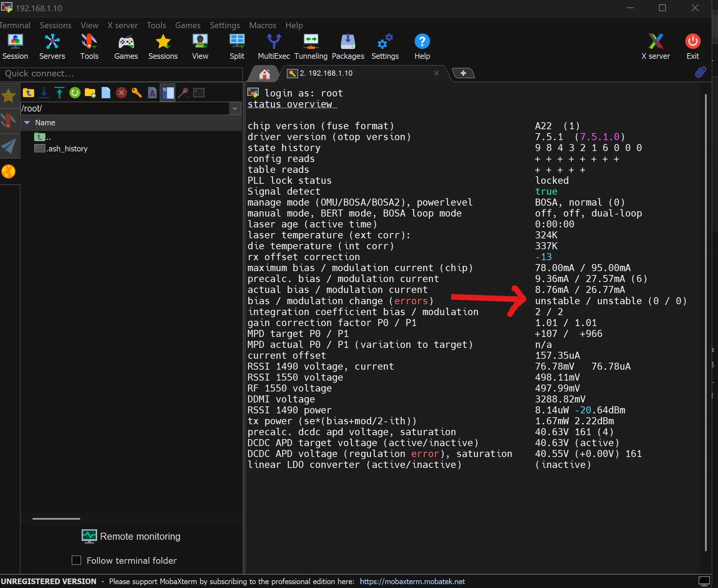
Task: Toggle the side panel view icon in SFTP toolbar
Action: 168,93
